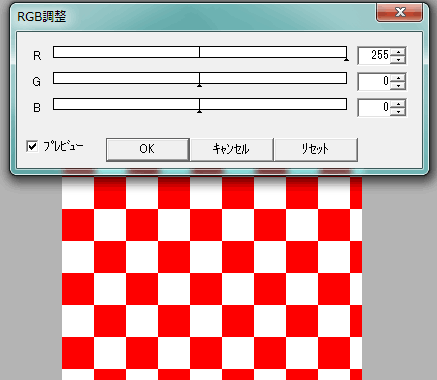437x380 pixels.
Task: Decrease the R value with down arrow
Action: pos(398,59)
